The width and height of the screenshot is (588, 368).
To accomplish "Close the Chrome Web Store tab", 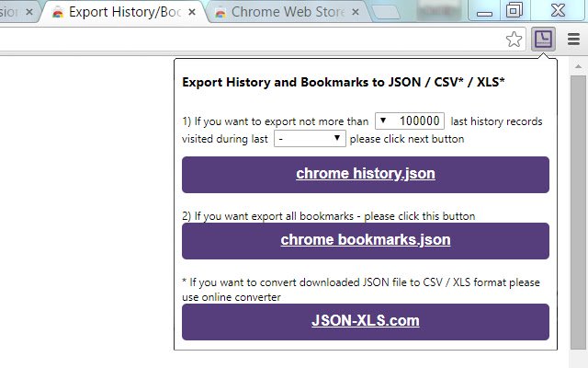I will click(x=356, y=12).
